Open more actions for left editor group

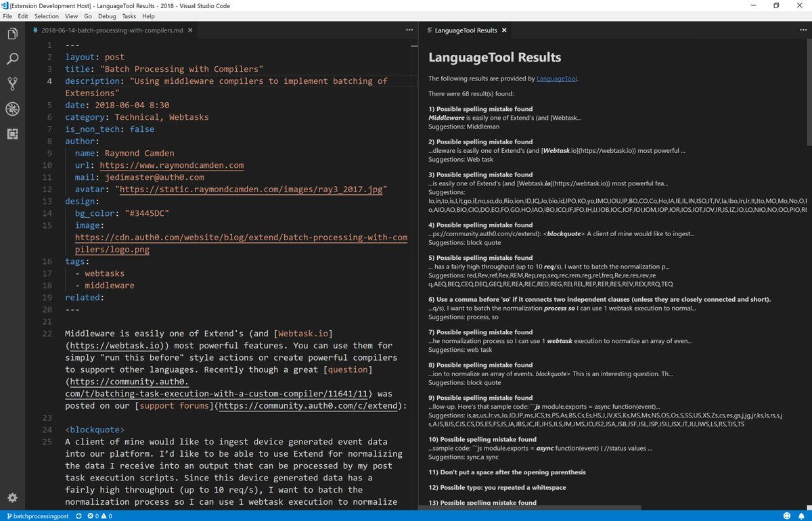click(409, 30)
